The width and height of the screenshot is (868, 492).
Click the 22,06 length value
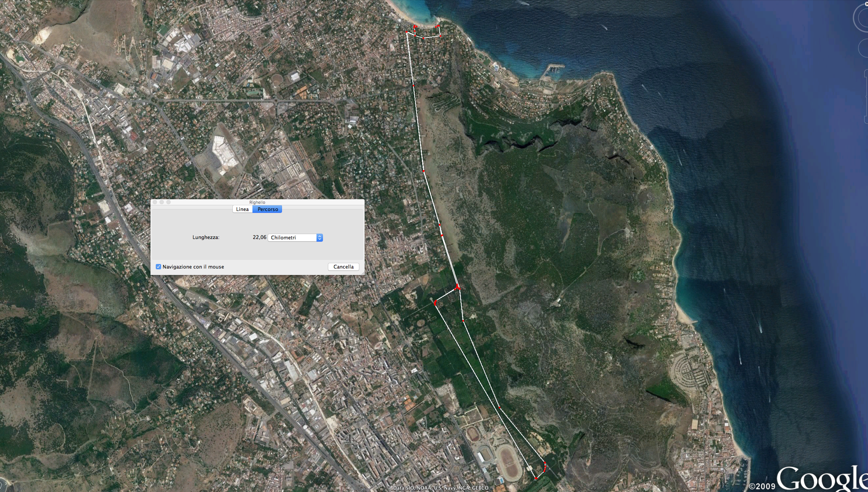259,237
